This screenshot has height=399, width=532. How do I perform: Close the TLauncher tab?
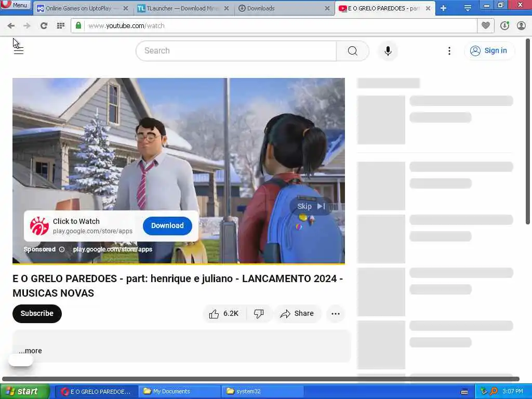point(227,8)
